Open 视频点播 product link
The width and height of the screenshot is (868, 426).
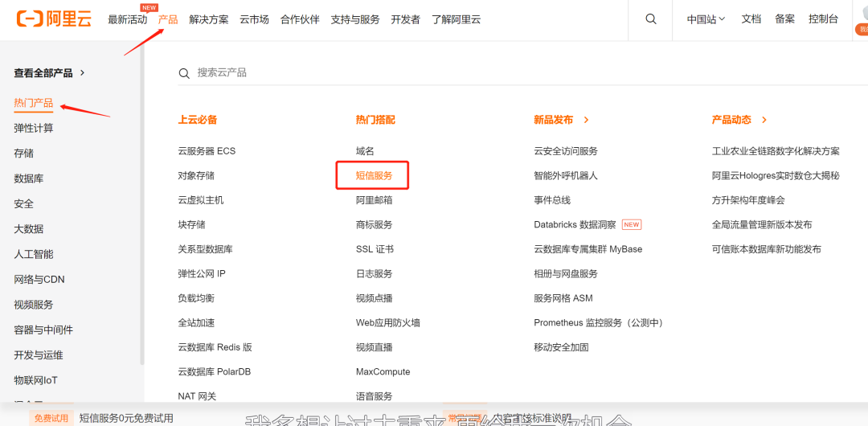tap(374, 298)
